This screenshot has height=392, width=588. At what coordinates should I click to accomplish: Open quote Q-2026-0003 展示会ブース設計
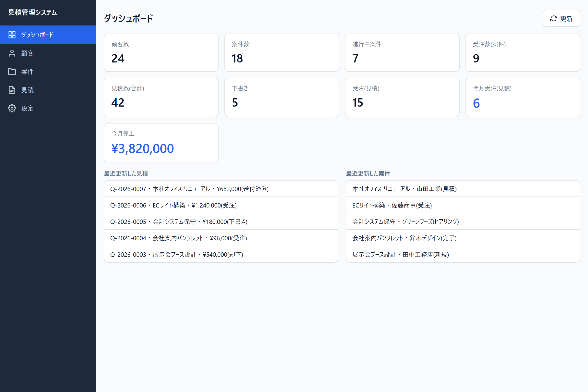221,255
